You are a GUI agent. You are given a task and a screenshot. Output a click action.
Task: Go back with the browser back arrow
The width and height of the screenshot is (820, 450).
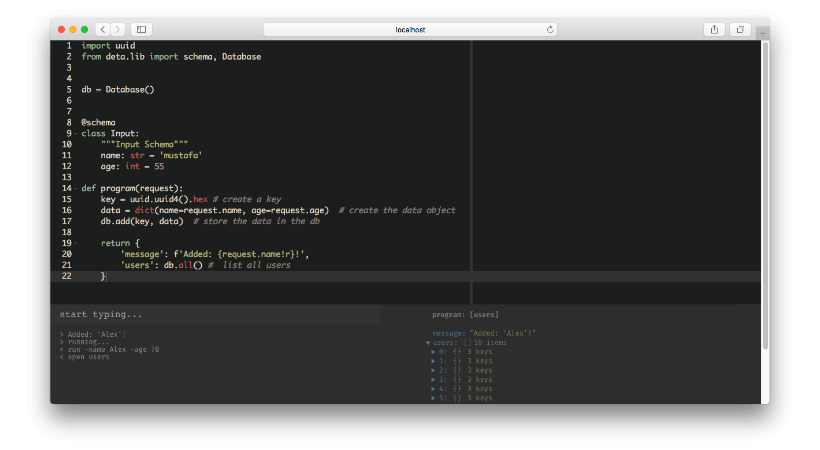click(103, 29)
